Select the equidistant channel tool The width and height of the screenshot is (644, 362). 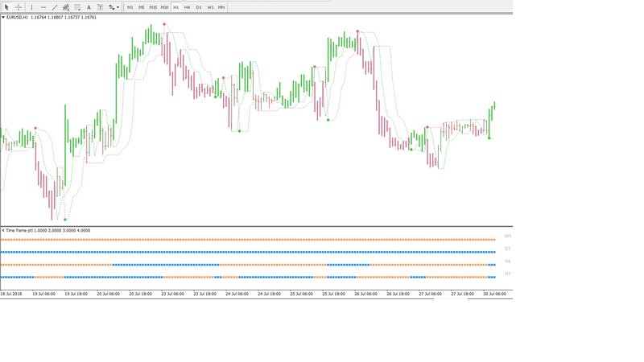[66, 7]
